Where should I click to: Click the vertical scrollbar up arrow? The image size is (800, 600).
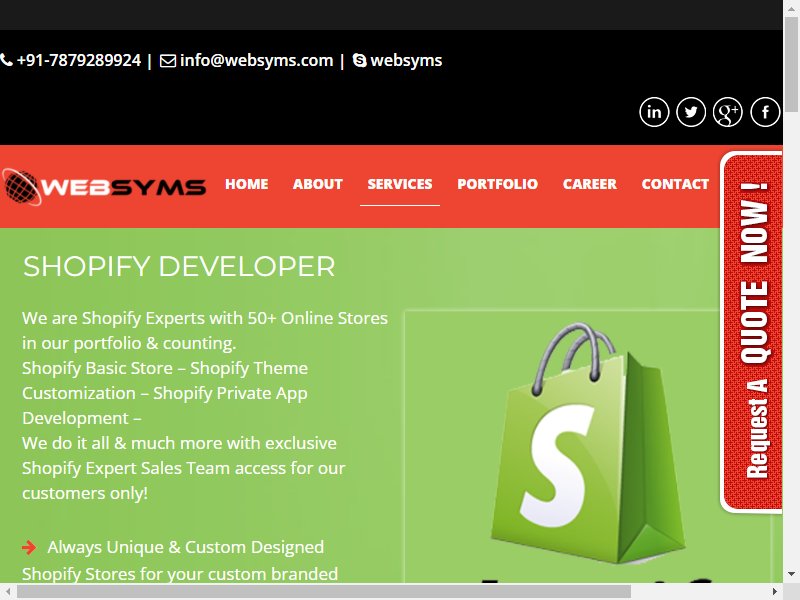click(x=791, y=9)
